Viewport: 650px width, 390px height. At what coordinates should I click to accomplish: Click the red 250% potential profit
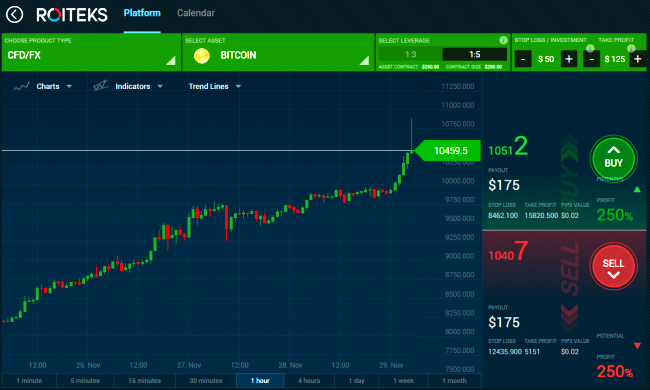point(615,371)
